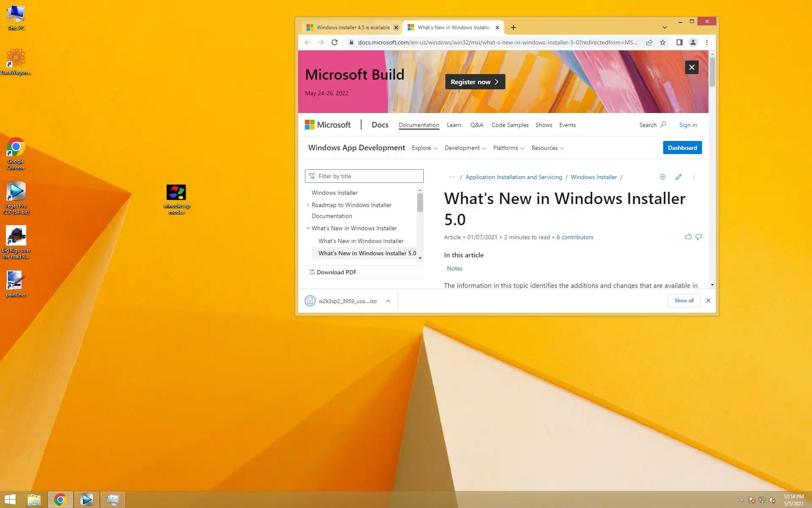Bookmark this page with the star icon

(663, 42)
